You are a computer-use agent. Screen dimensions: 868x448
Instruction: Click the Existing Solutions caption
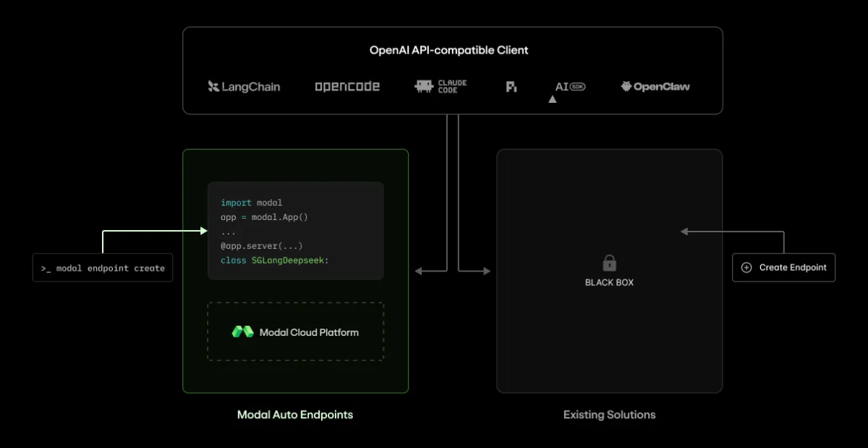click(x=609, y=415)
